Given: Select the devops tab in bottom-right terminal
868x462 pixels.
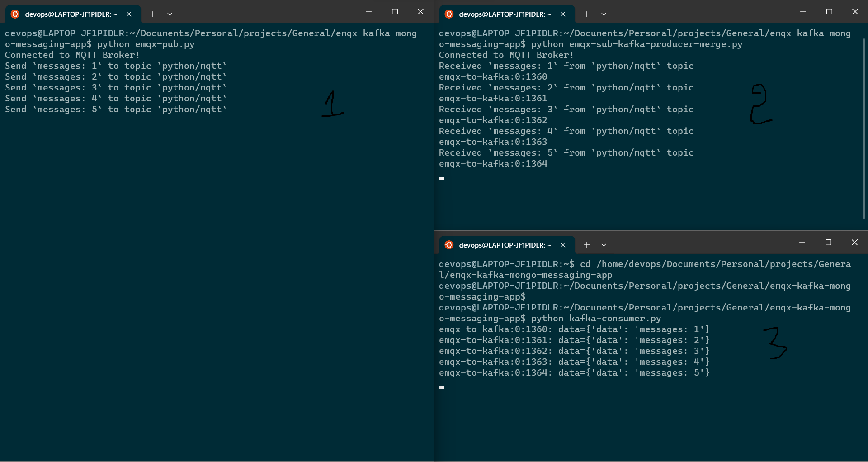Looking at the screenshot, I should 507,245.
